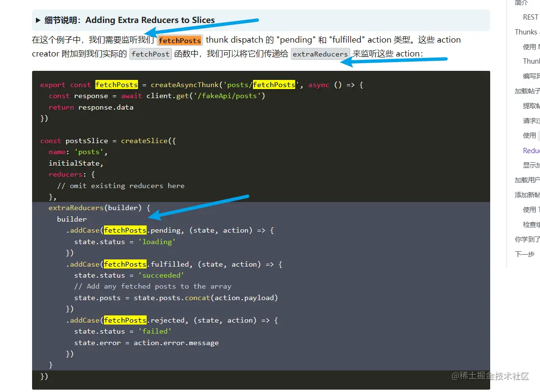
Task: Open the 检查组 sidebar entry
Action: tap(531, 224)
